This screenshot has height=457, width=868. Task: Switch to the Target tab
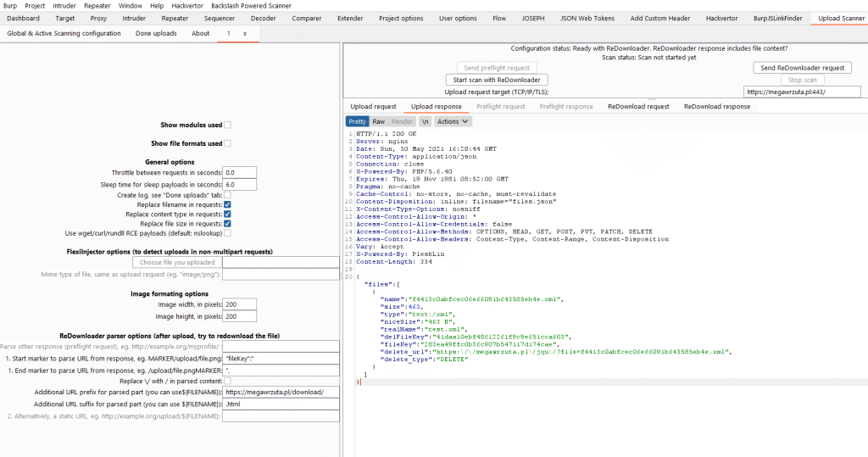point(64,19)
